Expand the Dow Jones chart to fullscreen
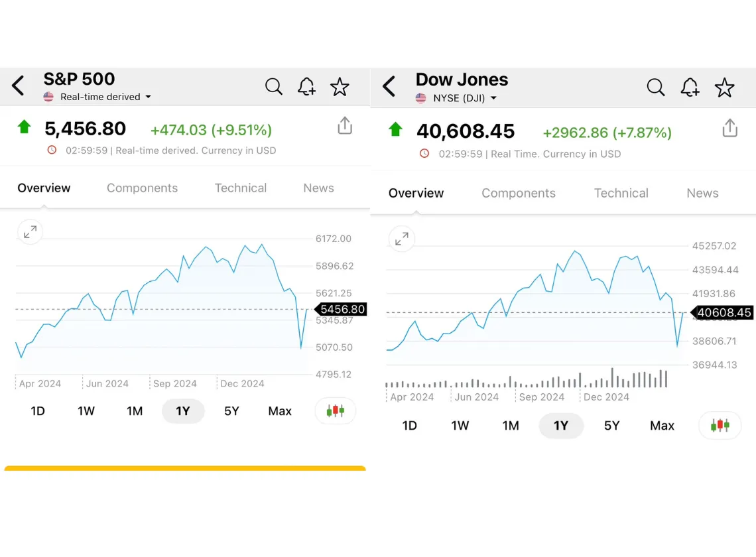756x557 pixels. [402, 239]
